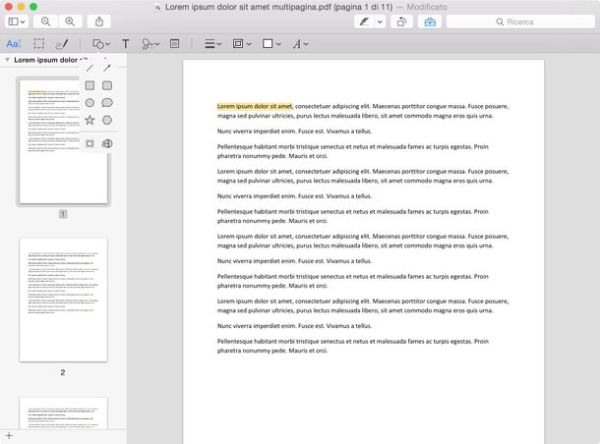Open the fill color dropdown
The height and width of the screenshot is (444, 600).
(272, 44)
